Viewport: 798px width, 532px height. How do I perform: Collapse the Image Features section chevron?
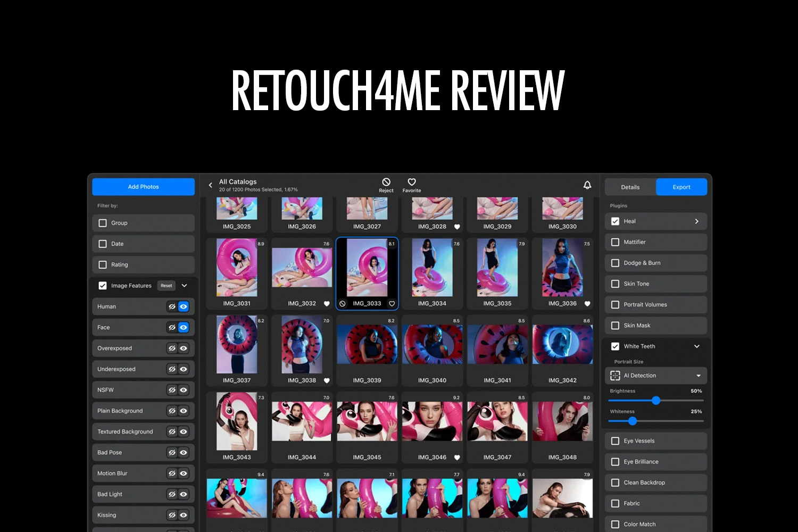tap(185, 286)
